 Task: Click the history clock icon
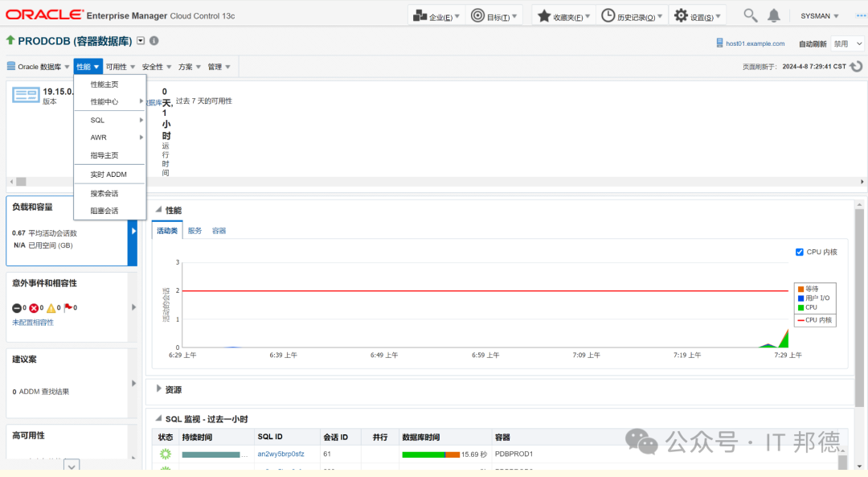pos(608,15)
